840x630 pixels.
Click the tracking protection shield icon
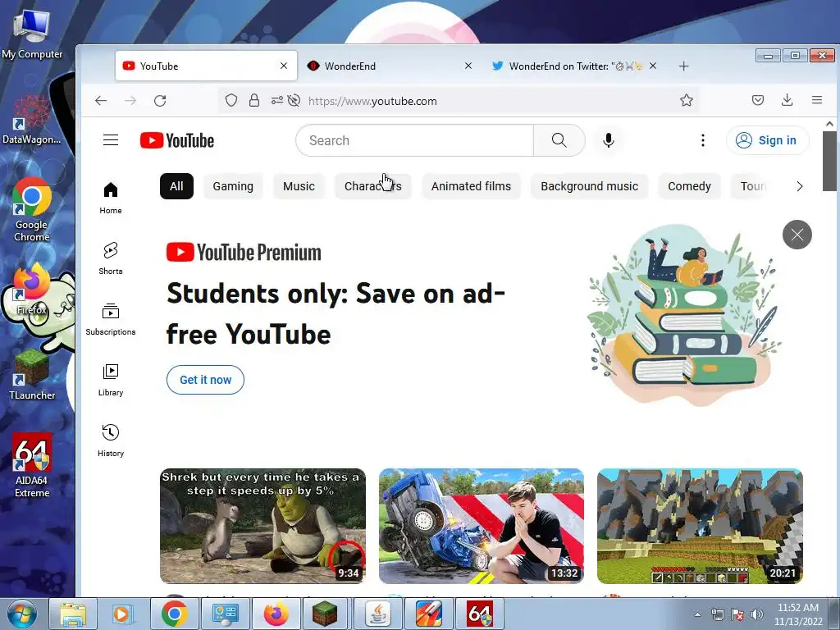coord(231,100)
